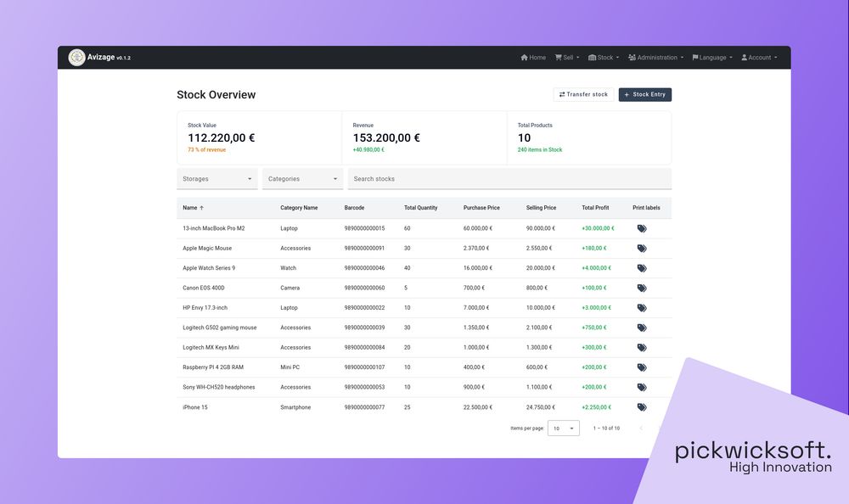This screenshot has width=849, height=504.
Task: Click tag icon for Sony WH-CH520 headphones
Action: 642,387
